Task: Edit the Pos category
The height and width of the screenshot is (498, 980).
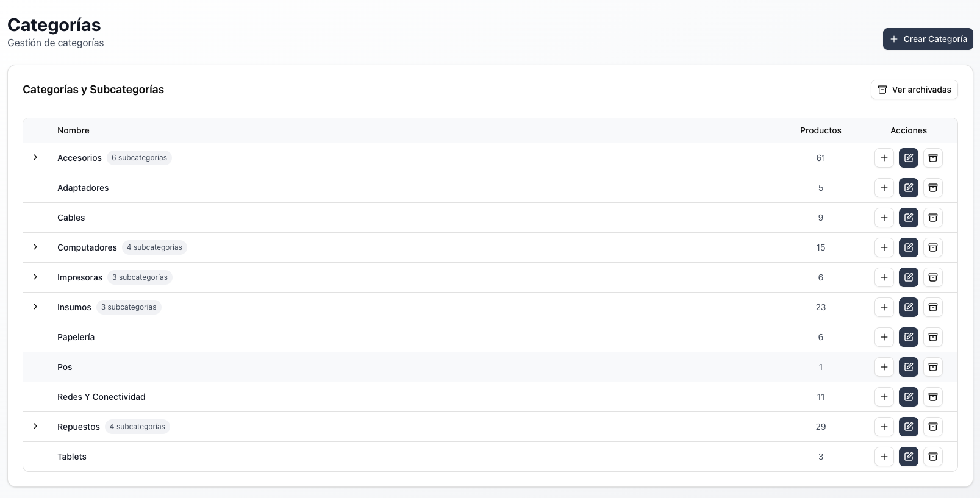Action: [x=909, y=367]
